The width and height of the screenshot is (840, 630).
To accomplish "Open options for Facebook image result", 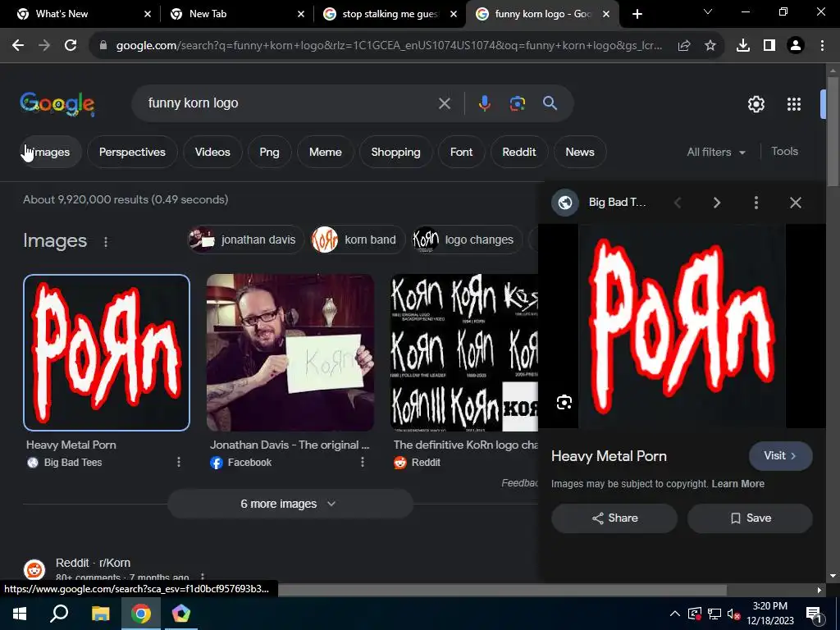I will click(363, 463).
